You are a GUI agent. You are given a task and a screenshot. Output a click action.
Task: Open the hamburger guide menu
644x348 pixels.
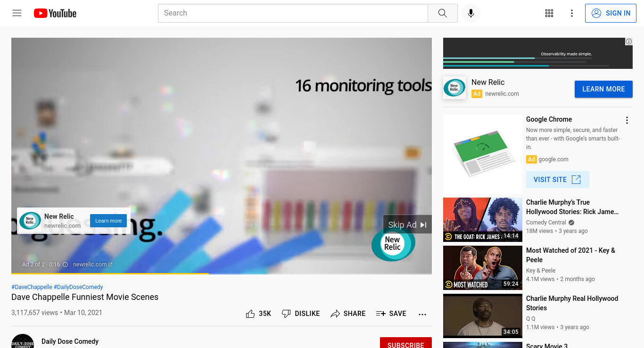tap(17, 13)
